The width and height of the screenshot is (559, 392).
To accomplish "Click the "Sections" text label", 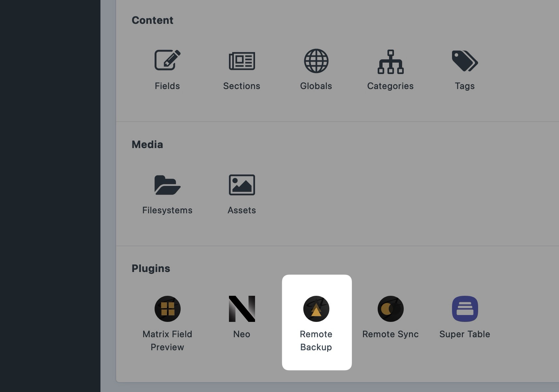I will click(242, 86).
